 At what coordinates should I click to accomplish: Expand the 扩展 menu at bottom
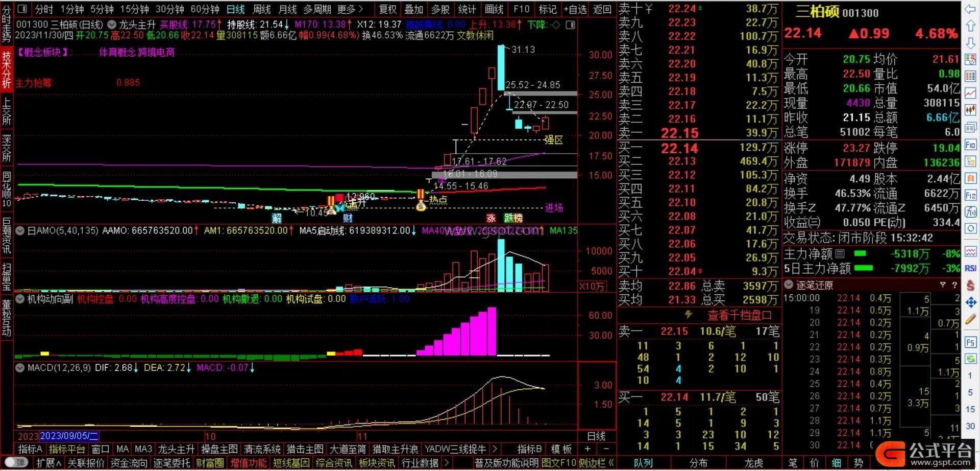tap(49, 463)
